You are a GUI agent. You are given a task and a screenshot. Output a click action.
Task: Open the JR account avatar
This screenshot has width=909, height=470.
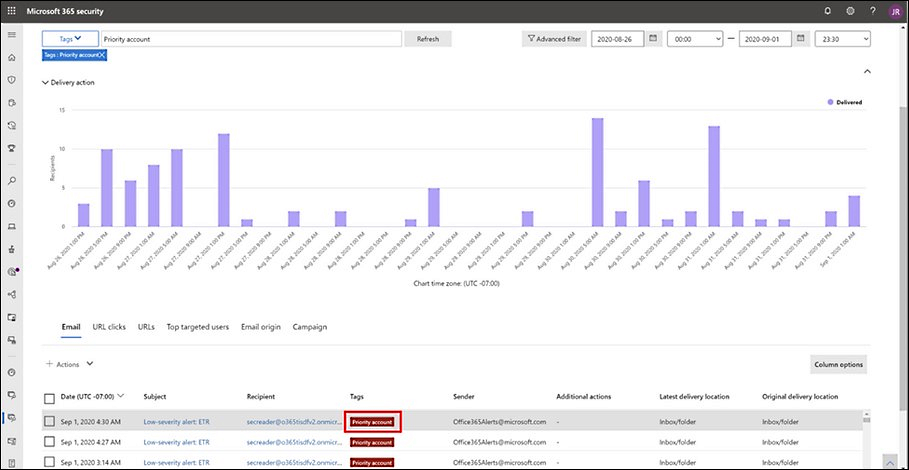(896, 12)
